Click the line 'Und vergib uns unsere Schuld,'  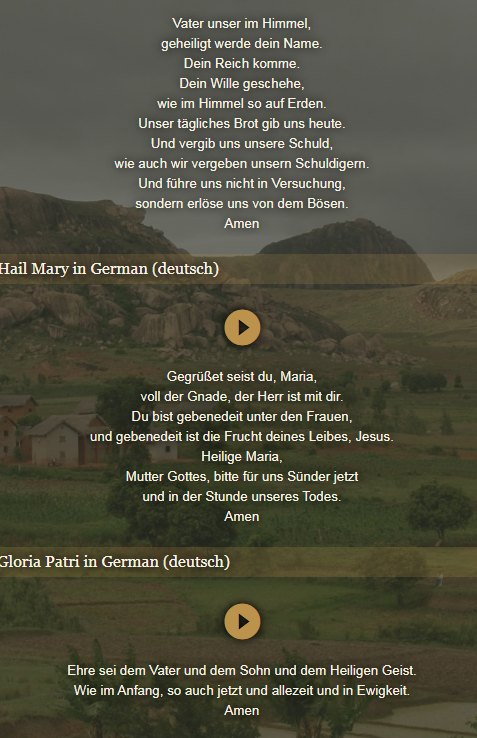pyautogui.click(x=242, y=143)
